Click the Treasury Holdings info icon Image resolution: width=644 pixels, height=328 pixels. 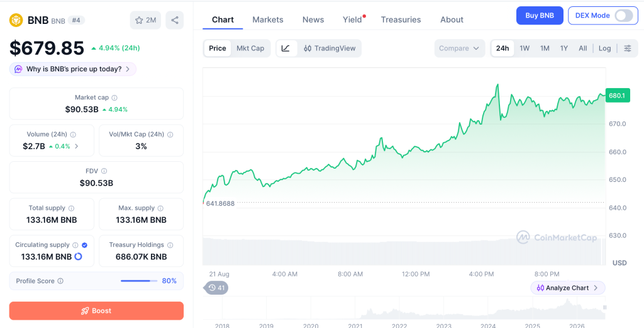pyautogui.click(x=170, y=245)
